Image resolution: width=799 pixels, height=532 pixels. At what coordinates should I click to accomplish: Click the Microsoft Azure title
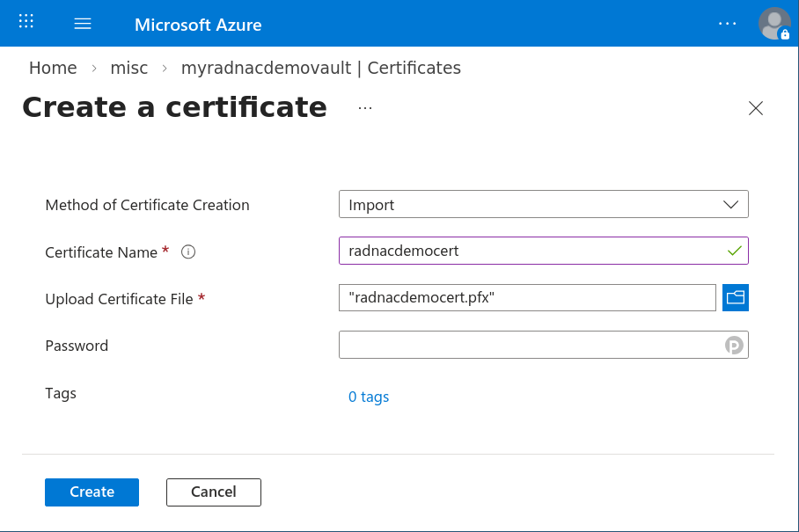[x=198, y=25]
